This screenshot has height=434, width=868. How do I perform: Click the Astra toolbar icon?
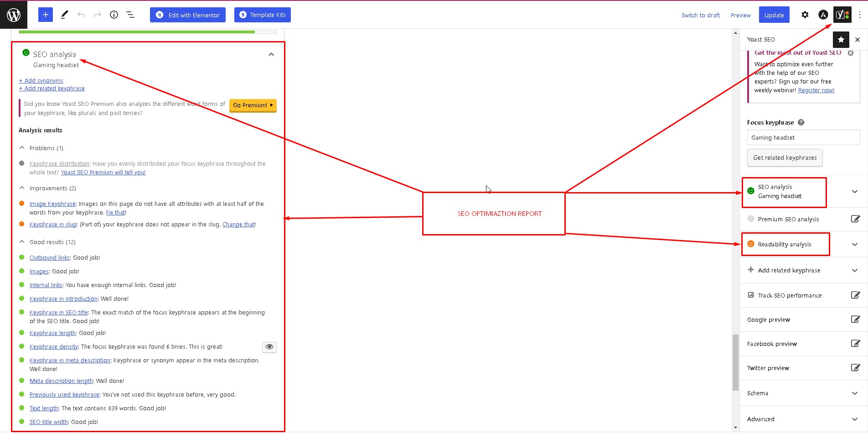tap(823, 14)
